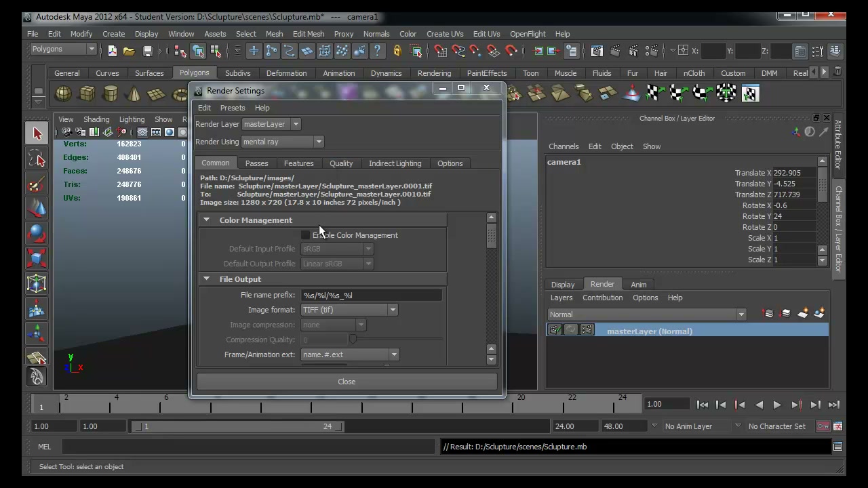Open the Contribution menu in layer editor

click(602, 298)
